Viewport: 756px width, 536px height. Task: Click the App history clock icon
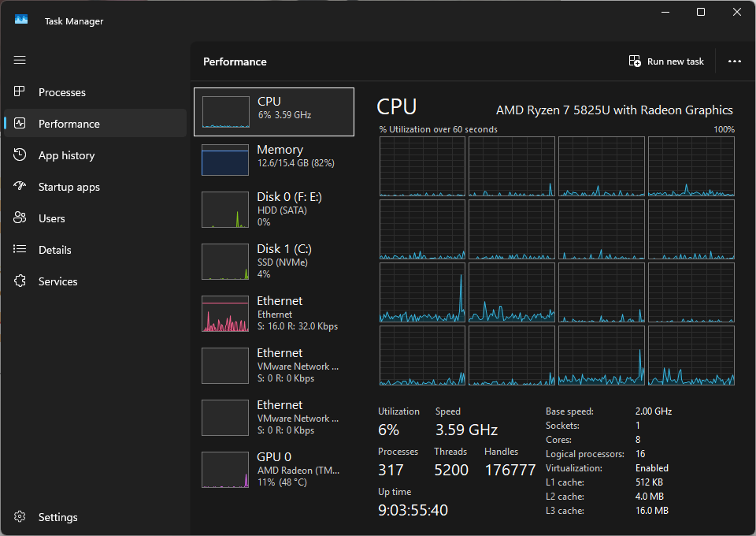pos(20,154)
